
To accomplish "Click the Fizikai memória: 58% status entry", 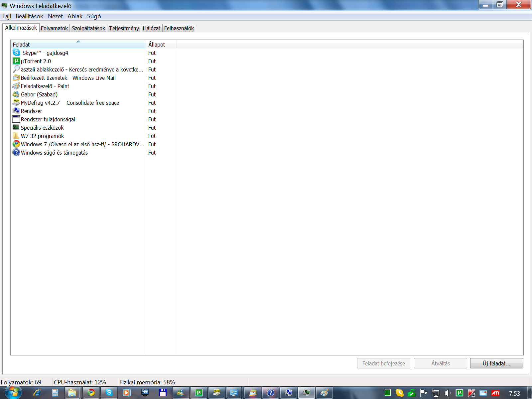I will [x=147, y=382].
